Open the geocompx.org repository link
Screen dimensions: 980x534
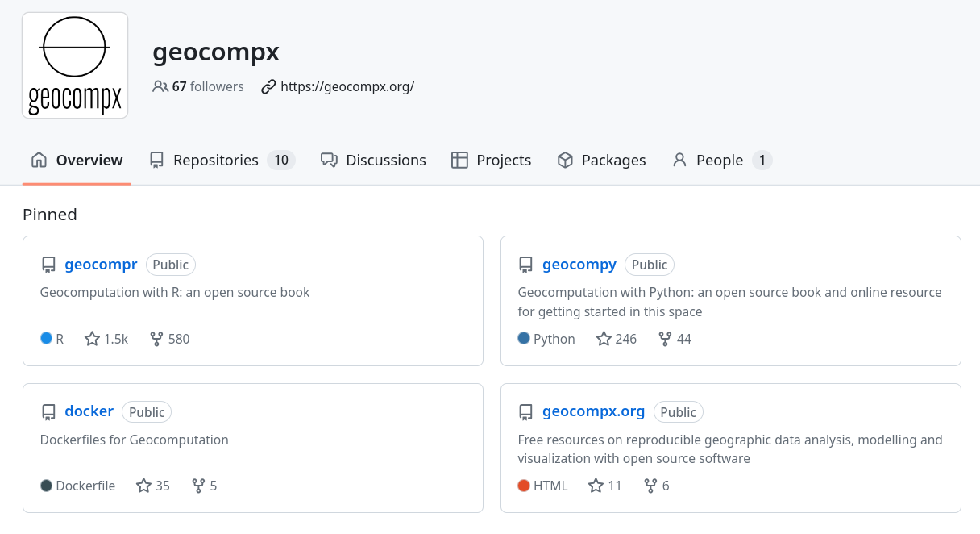tap(593, 411)
